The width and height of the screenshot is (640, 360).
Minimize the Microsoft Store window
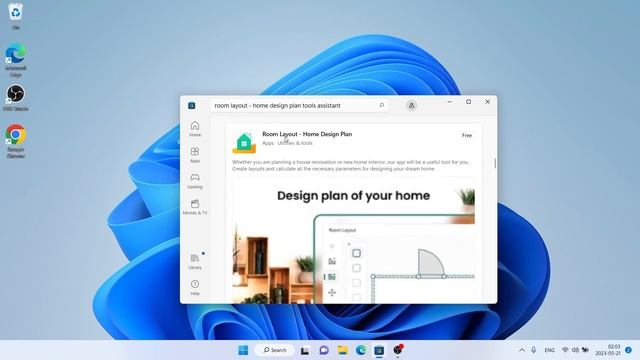pyautogui.click(x=450, y=102)
